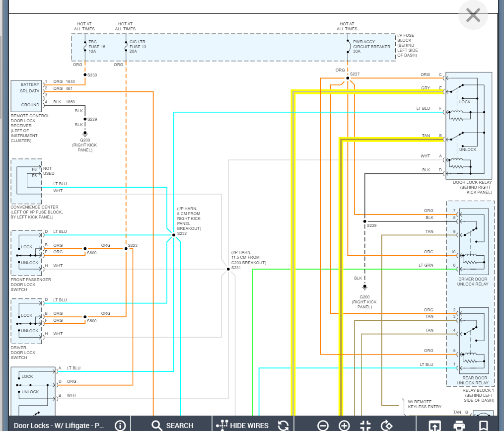Bookmark this wiring diagram
504x431 pixels.
(483, 425)
